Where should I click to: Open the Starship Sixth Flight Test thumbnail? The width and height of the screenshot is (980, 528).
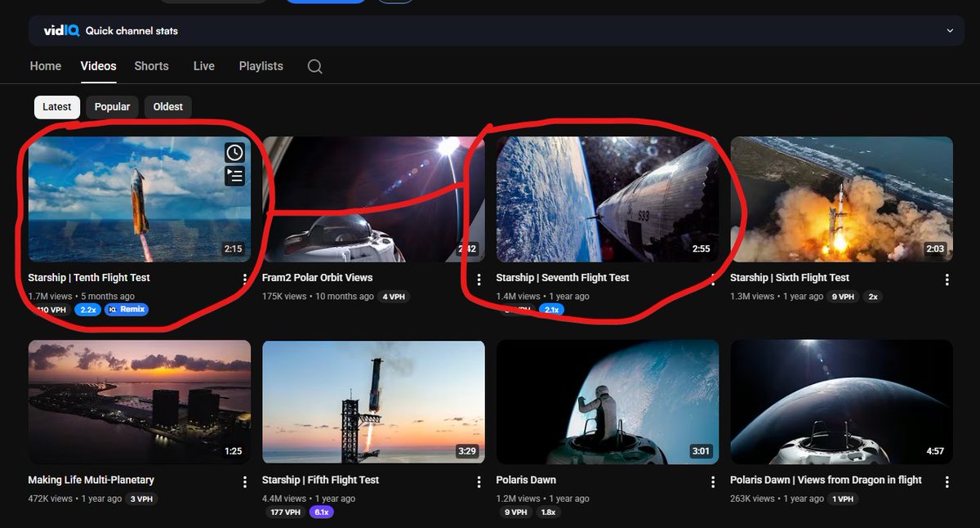(x=841, y=199)
